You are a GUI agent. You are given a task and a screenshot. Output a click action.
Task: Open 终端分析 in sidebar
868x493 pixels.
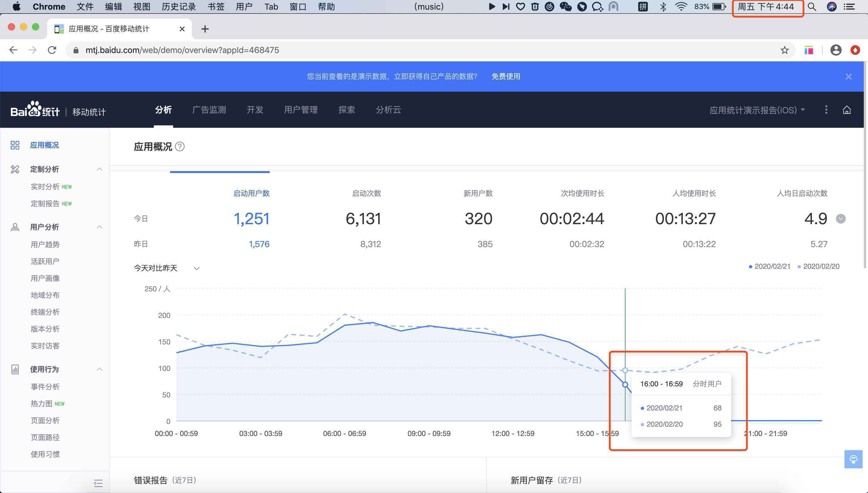pos(45,312)
